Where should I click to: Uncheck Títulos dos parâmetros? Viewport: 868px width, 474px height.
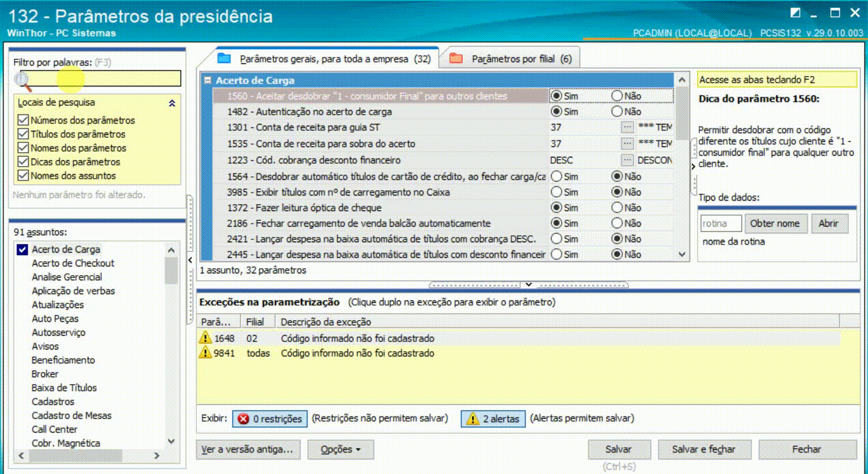click(23, 134)
